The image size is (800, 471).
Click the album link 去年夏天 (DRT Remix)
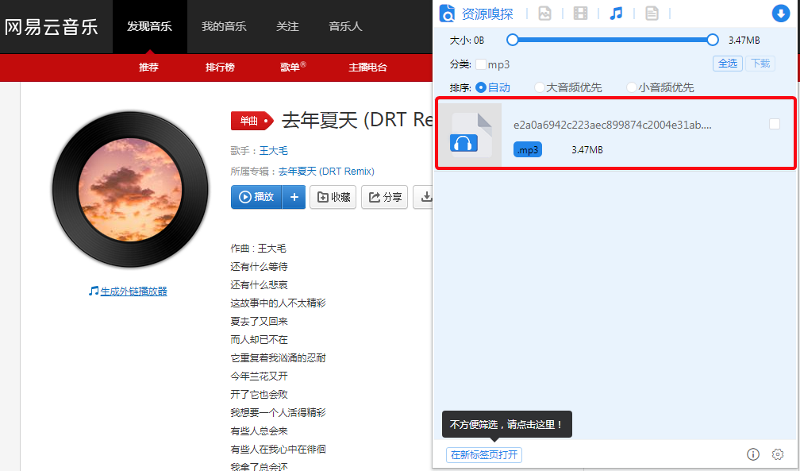click(327, 171)
